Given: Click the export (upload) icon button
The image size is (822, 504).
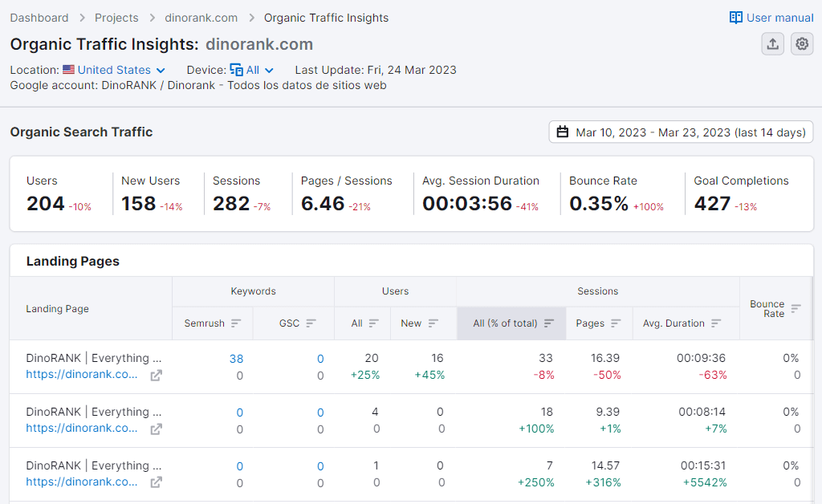Looking at the screenshot, I should coord(773,44).
